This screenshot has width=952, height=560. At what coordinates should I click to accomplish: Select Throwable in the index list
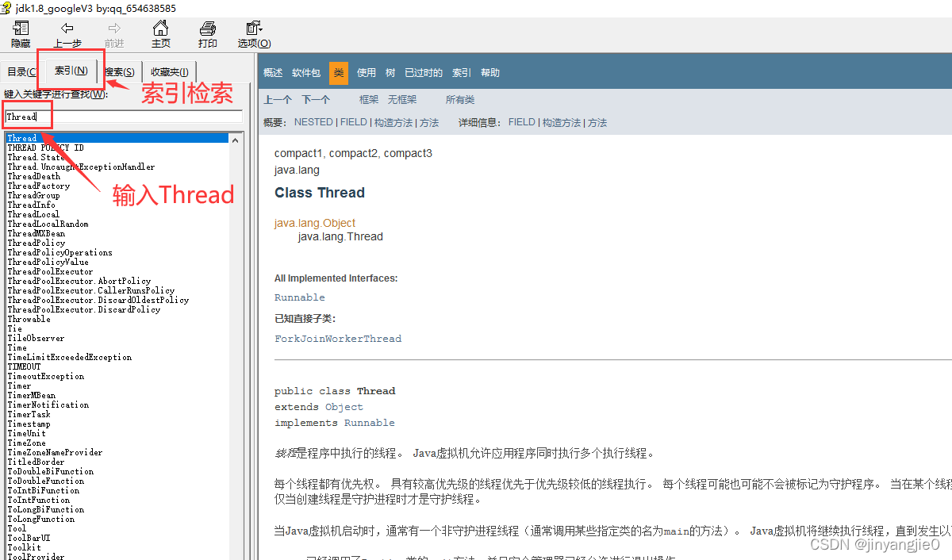29,319
